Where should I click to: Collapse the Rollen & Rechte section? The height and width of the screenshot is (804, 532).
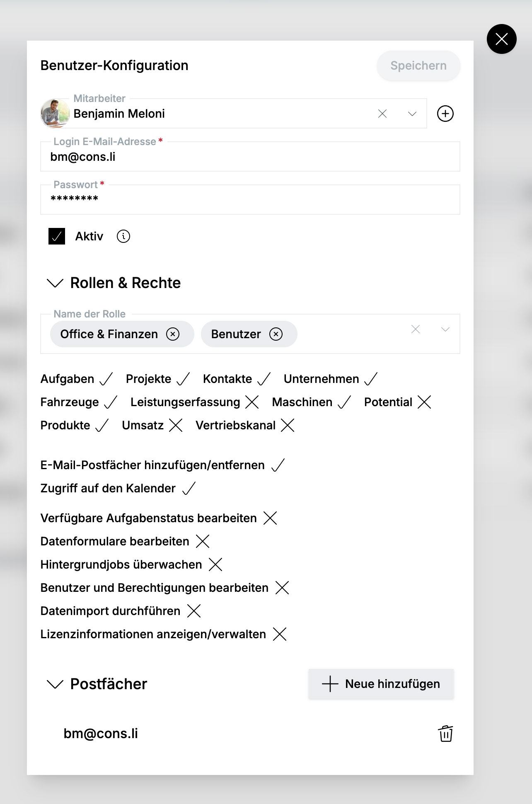point(55,283)
